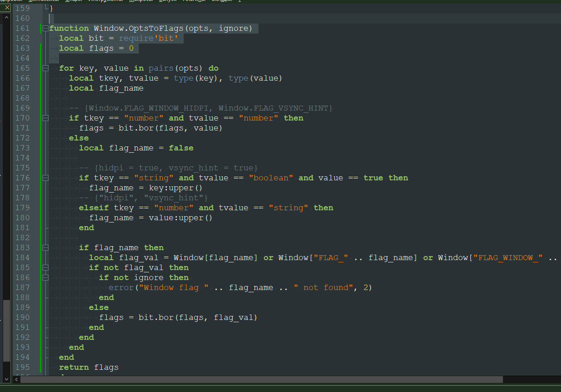
Task: Collapse the function Window.OptsToFlags fold on line 161
Action: [45, 28]
